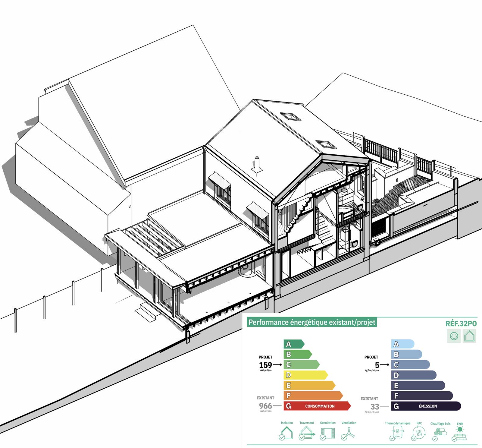
Task: Select the Chauffage bois logs icon
Action: [440, 434]
